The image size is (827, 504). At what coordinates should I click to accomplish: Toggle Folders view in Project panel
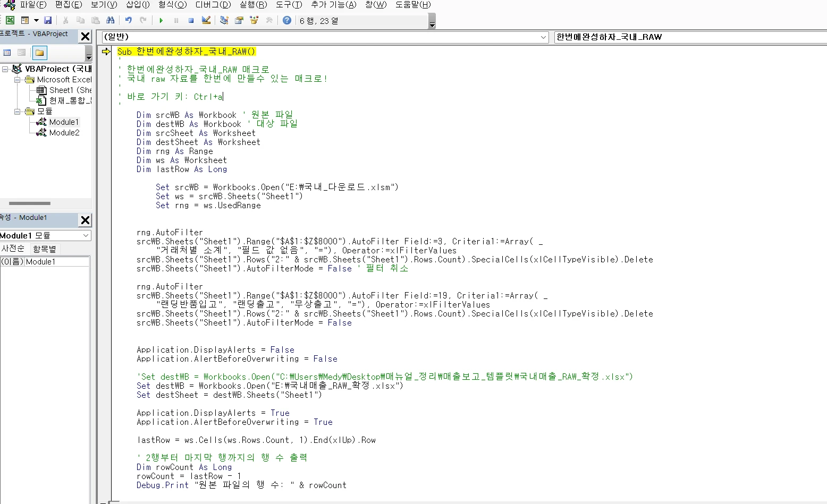pyautogui.click(x=40, y=53)
